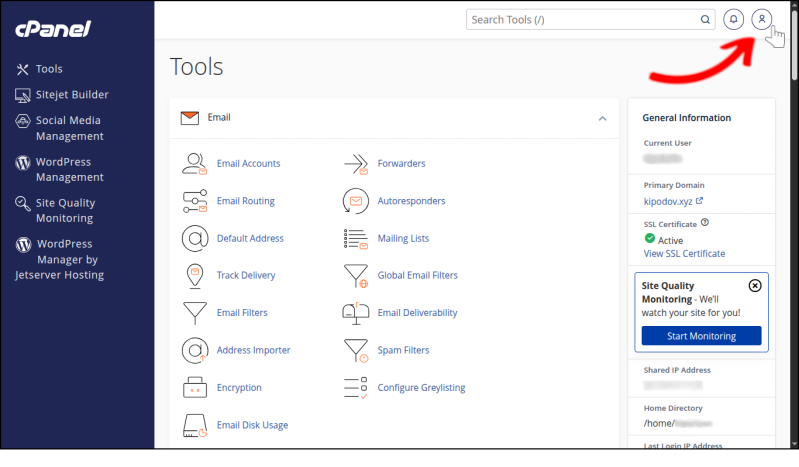Screen dimensions: 799x467
Task: Focus the Search Tools input field
Action: tap(590, 20)
